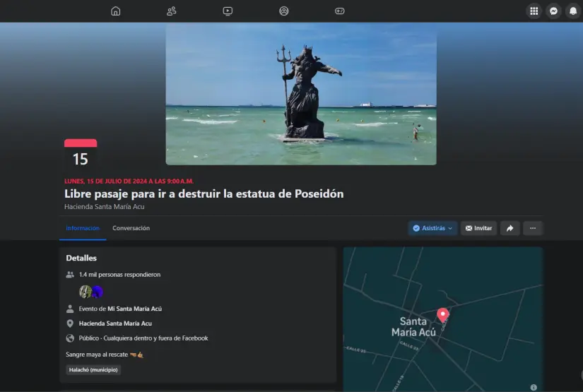Switch to the Conversación tab
The height and width of the screenshot is (392, 583).
[x=131, y=228]
